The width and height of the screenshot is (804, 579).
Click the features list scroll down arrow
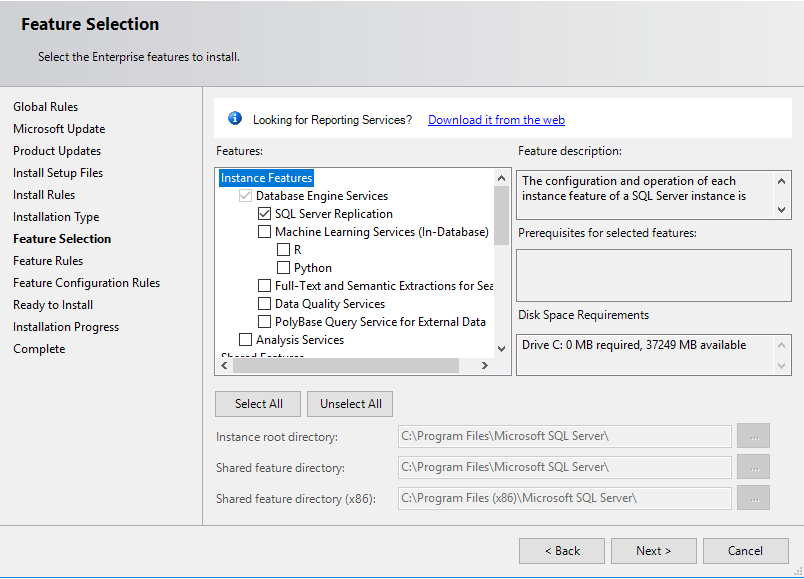pyautogui.click(x=501, y=349)
